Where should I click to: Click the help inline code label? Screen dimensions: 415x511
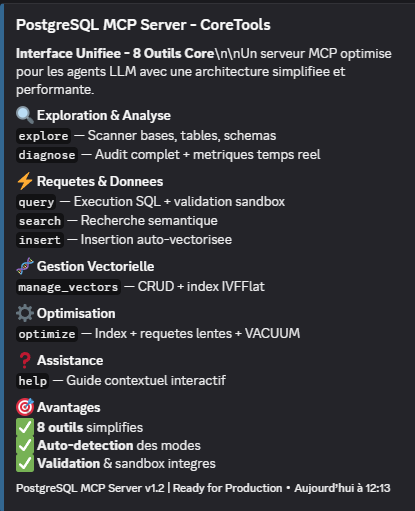pos(33,381)
